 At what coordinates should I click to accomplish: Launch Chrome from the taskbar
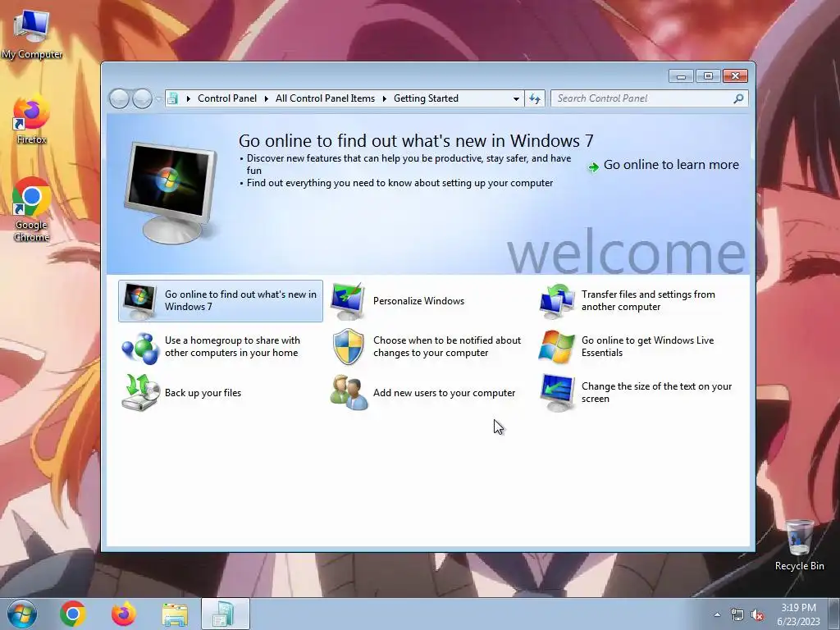(x=73, y=614)
